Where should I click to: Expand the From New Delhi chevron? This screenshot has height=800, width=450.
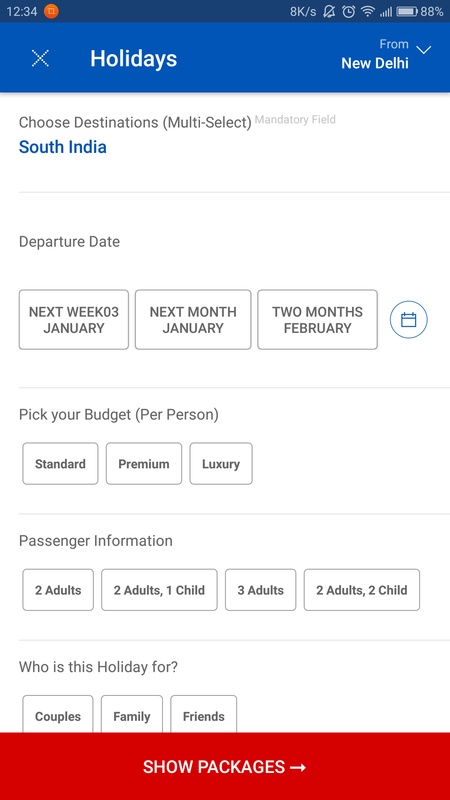[x=423, y=50]
